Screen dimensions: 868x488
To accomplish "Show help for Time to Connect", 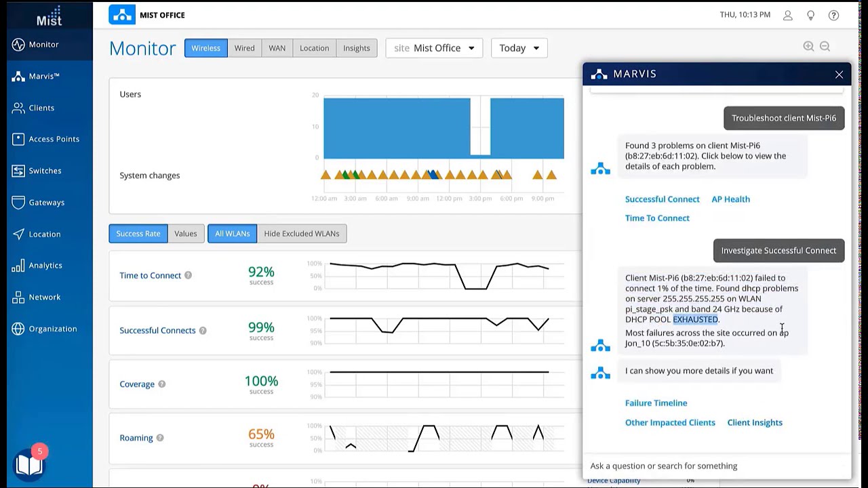I will click(188, 275).
